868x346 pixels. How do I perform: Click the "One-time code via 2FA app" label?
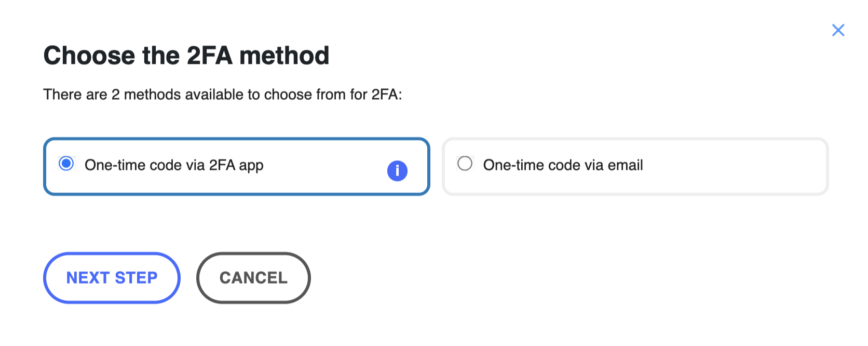174,165
